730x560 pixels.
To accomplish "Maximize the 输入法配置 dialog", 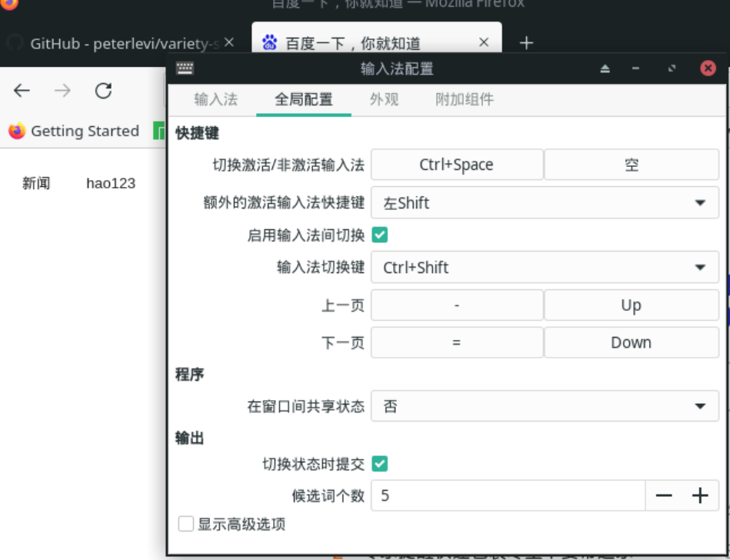I will click(x=672, y=68).
